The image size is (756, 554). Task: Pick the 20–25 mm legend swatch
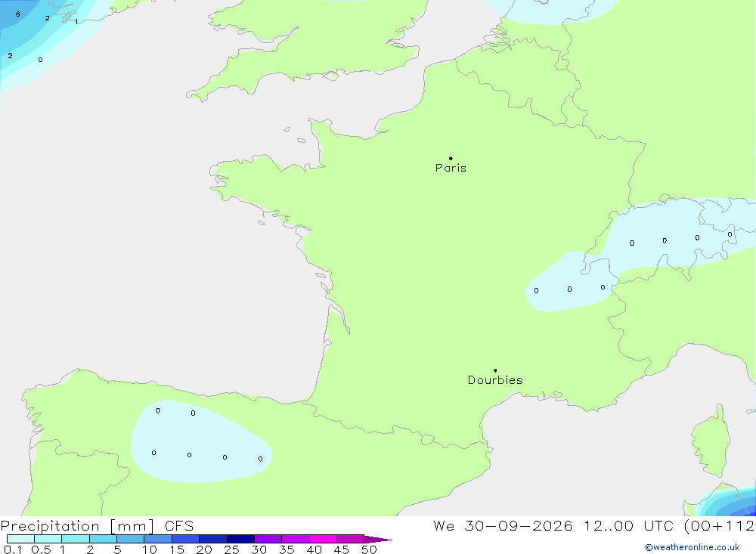tap(213, 539)
